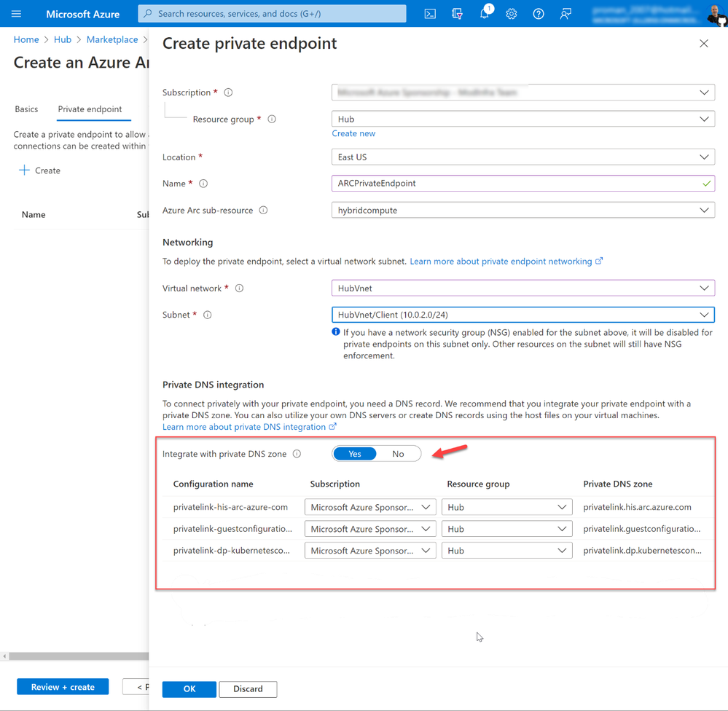The image size is (728, 711).
Task: Edit the Name field ARCPrivateEndpoint
Action: (523, 184)
